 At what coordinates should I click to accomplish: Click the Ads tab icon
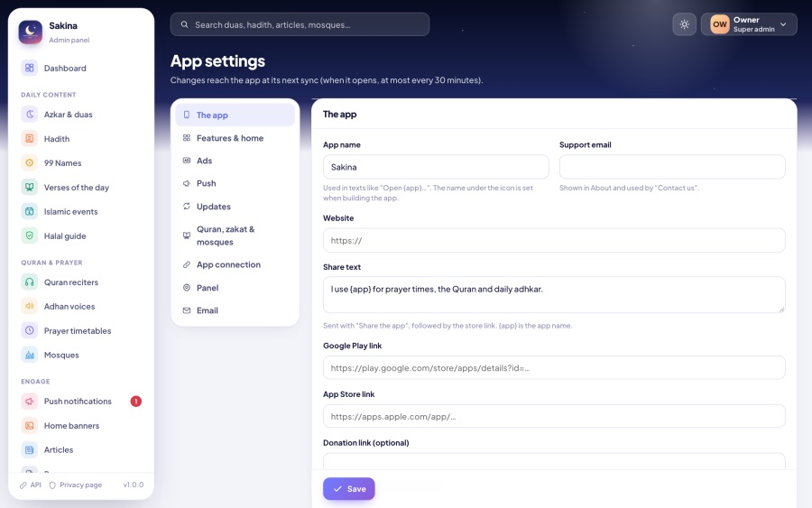(x=187, y=161)
